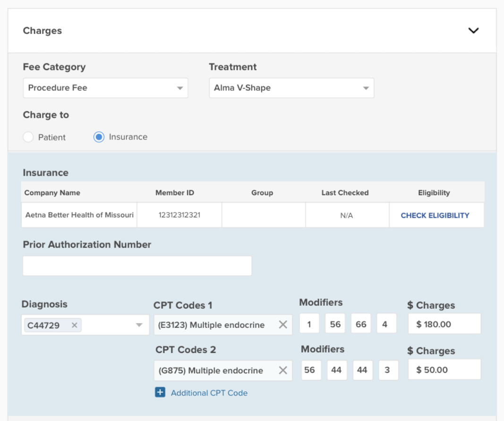Click Member ID value 12312312321
Image resolution: width=504 pixels, height=421 pixels.
click(x=179, y=215)
